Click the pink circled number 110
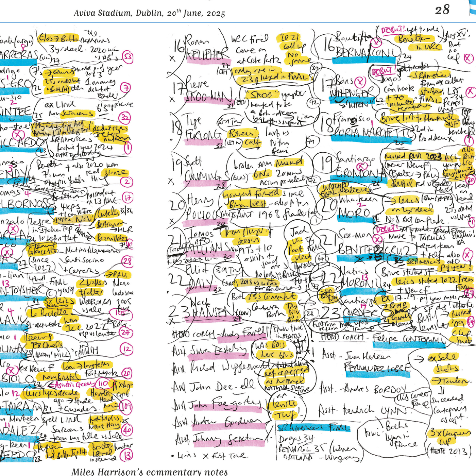The height and width of the screenshot is (476, 476). tap(103, 384)
